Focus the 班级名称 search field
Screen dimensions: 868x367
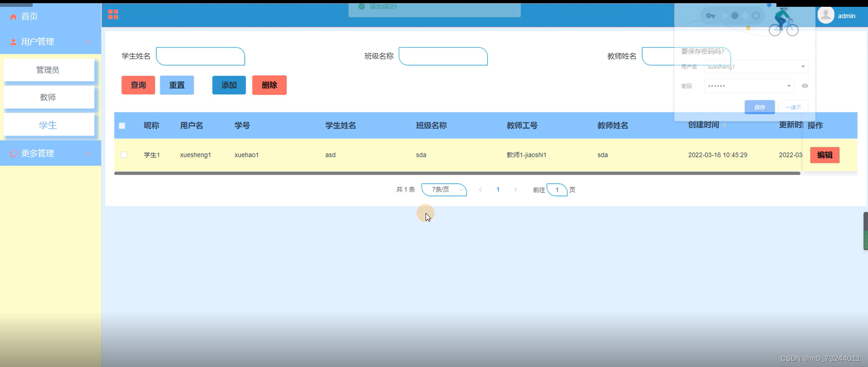pyautogui.click(x=443, y=56)
